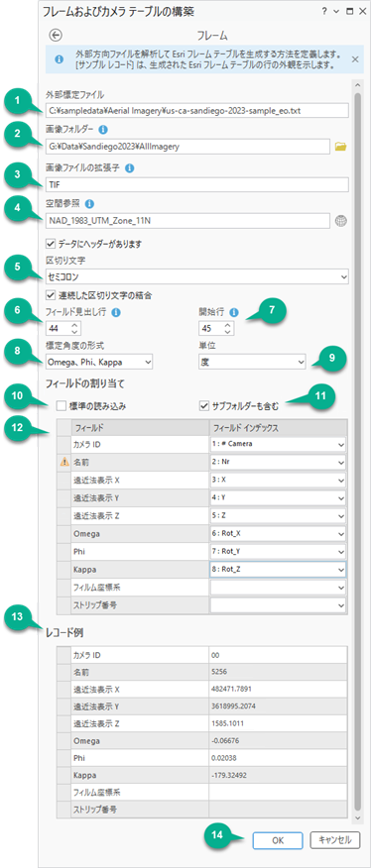Open the folder browse icon for 画像フォルダー

click(341, 147)
